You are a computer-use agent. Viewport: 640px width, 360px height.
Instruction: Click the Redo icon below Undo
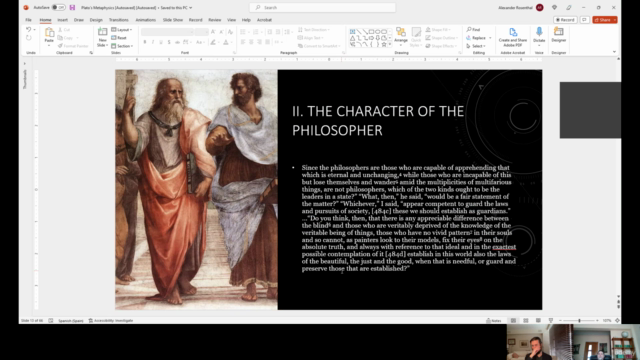pyautogui.click(x=28, y=38)
